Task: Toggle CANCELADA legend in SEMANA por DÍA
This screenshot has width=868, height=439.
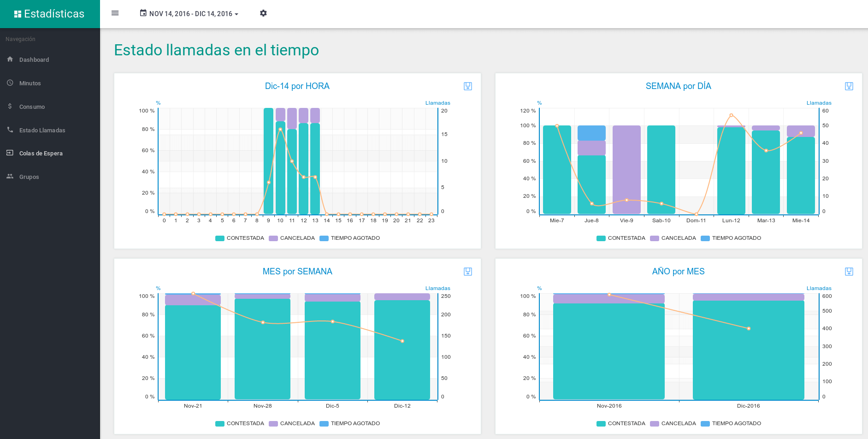Action: click(x=673, y=238)
